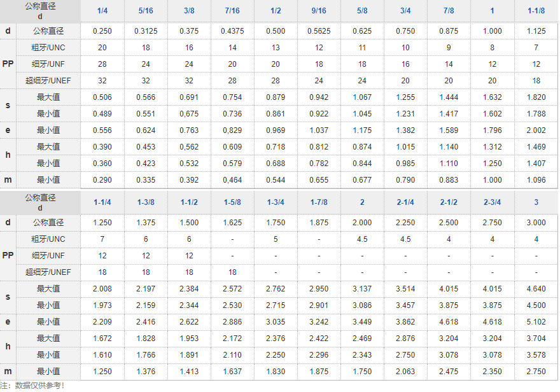Select the 1-3/4 column header
Viewport: 560px width, 392px height.
[276, 202]
